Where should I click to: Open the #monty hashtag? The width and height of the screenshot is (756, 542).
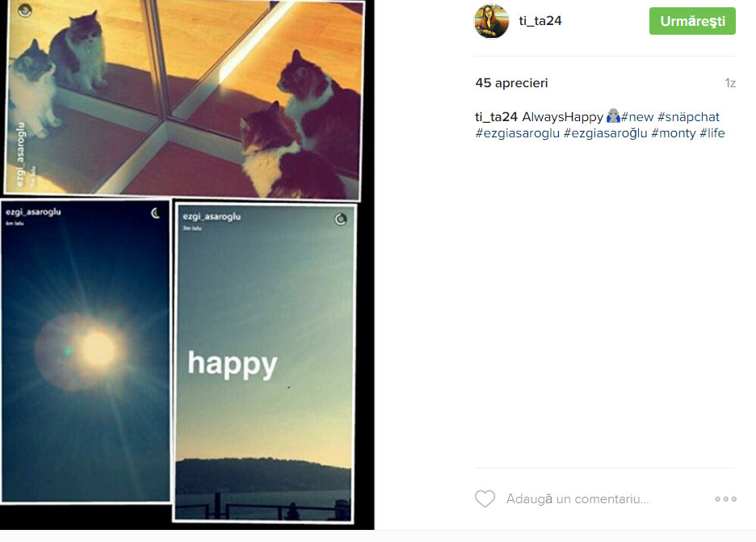click(x=674, y=133)
